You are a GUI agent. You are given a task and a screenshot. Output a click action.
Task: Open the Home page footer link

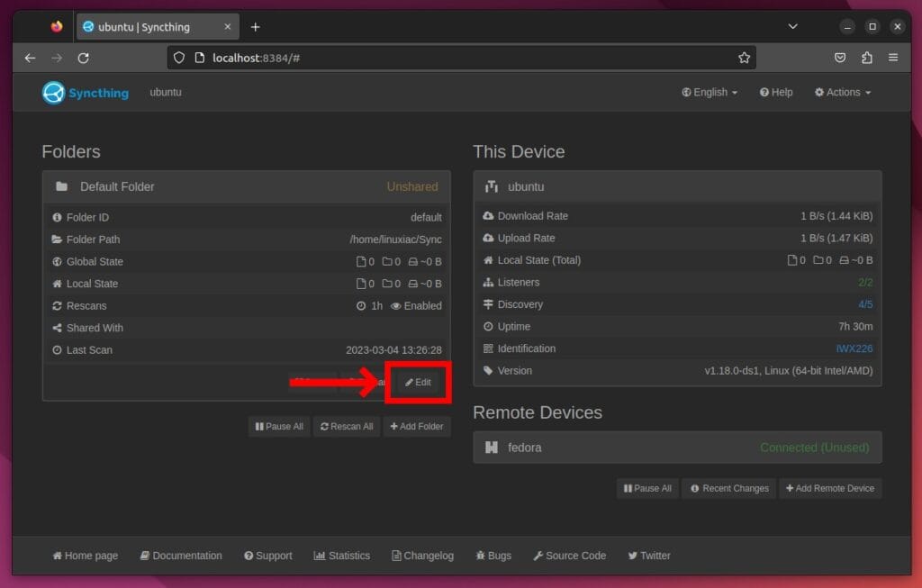[86, 556]
